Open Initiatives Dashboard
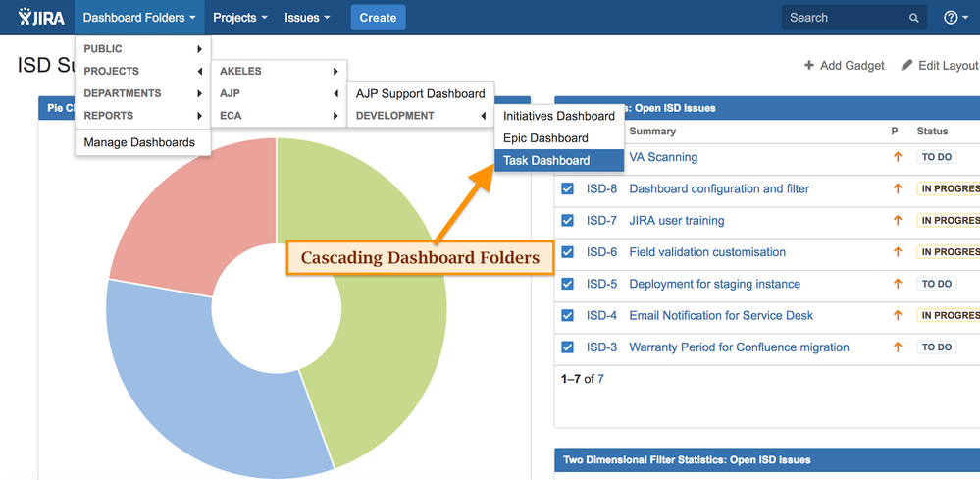This screenshot has height=480, width=980. point(559,116)
